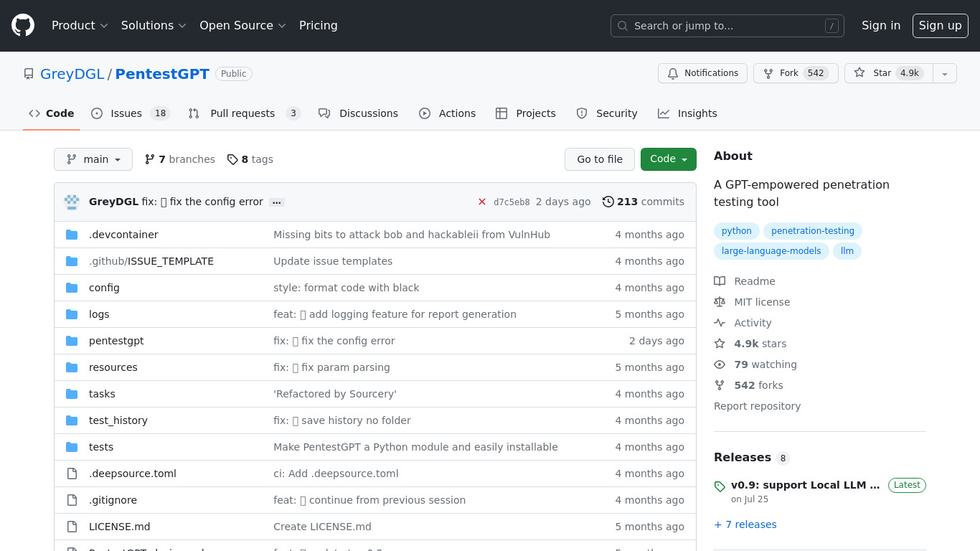This screenshot has width=980, height=551.
Task: Click the pentestgpt folder icon
Action: [72, 341]
